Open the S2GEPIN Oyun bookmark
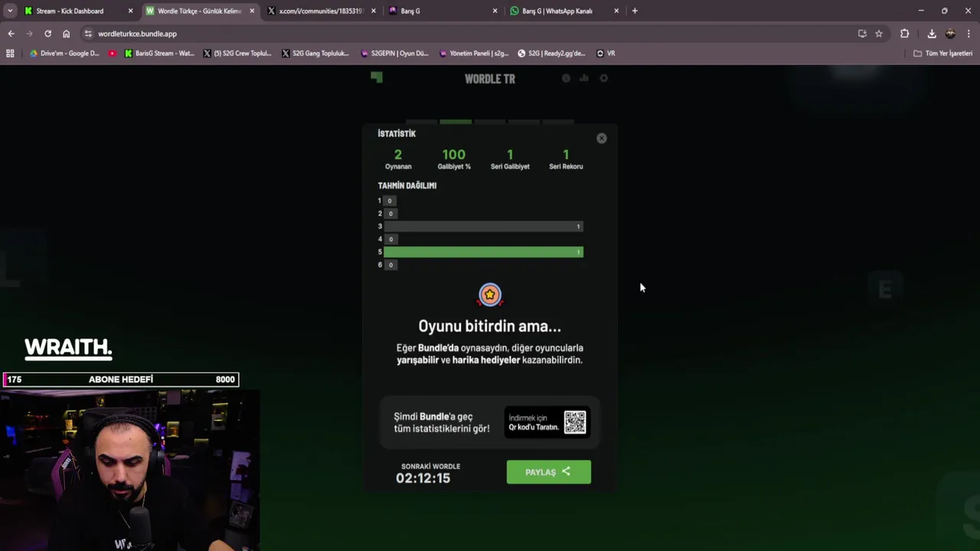This screenshot has height=551, width=980. pyautogui.click(x=395, y=54)
